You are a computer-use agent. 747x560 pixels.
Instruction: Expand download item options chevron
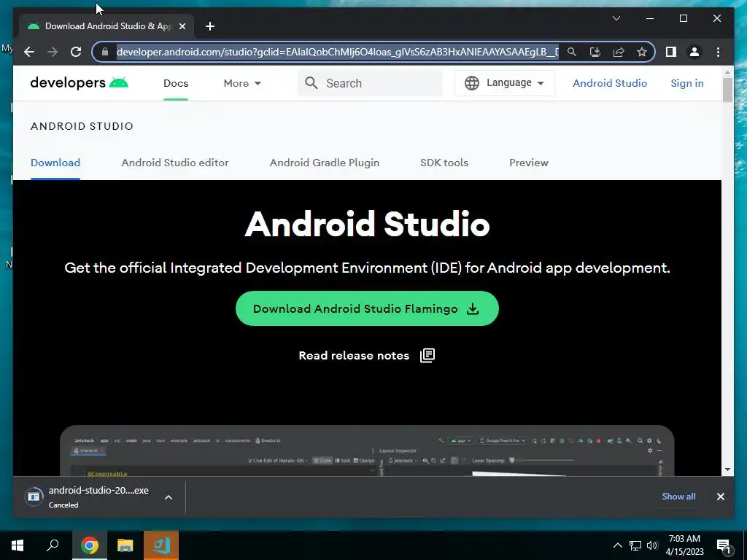point(169,497)
